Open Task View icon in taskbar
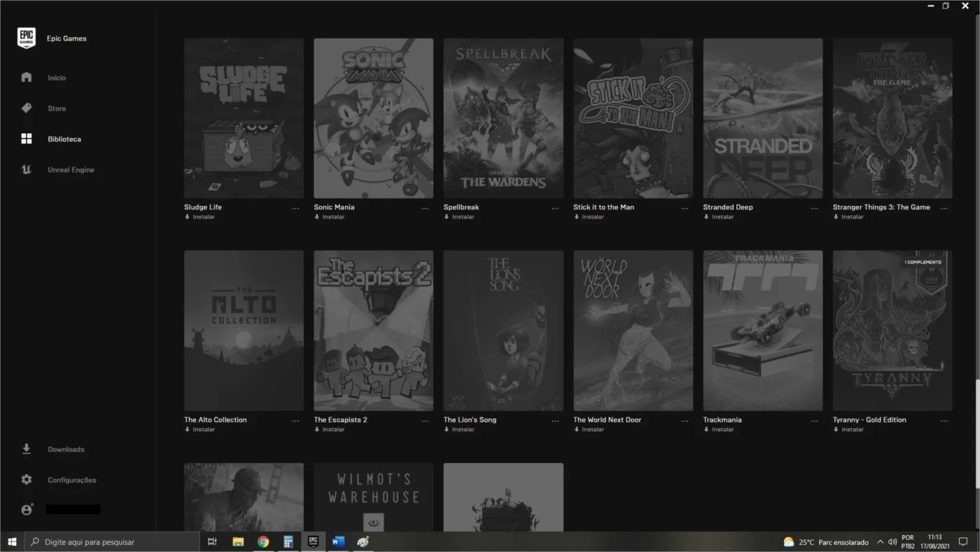Image resolution: width=980 pixels, height=552 pixels. [213, 541]
